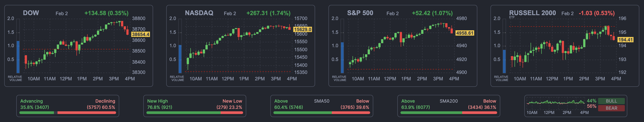The width and height of the screenshot is (644, 122).
Task: Click the RUSSELL 2000 chart title
Action: coord(533,13)
